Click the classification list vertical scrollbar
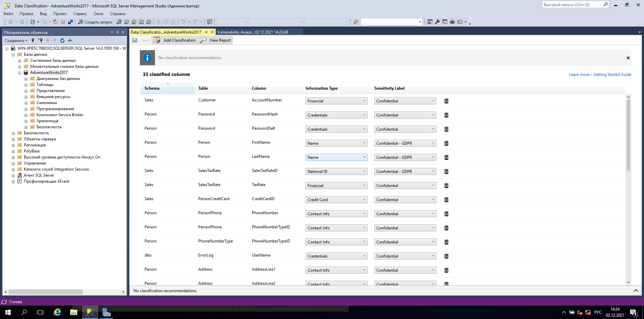Image resolution: width=644 pixels, height=319 pixels. pos(628,135)
